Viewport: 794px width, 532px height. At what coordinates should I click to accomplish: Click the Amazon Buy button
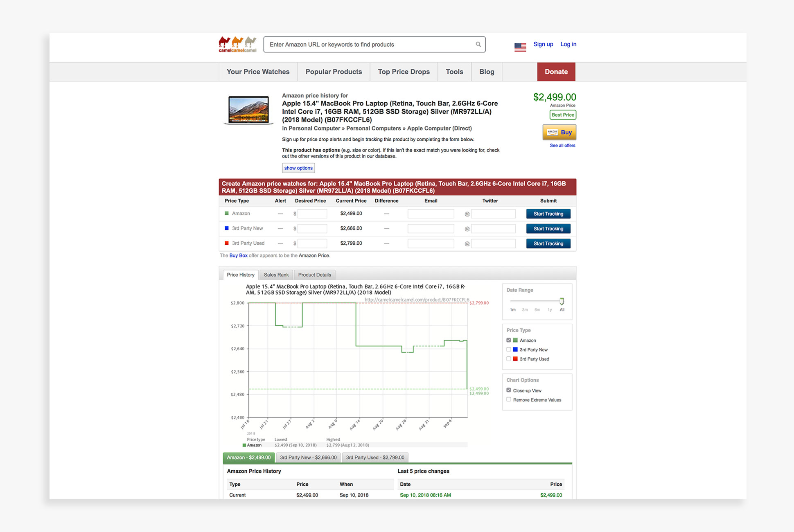click(559, 132)
